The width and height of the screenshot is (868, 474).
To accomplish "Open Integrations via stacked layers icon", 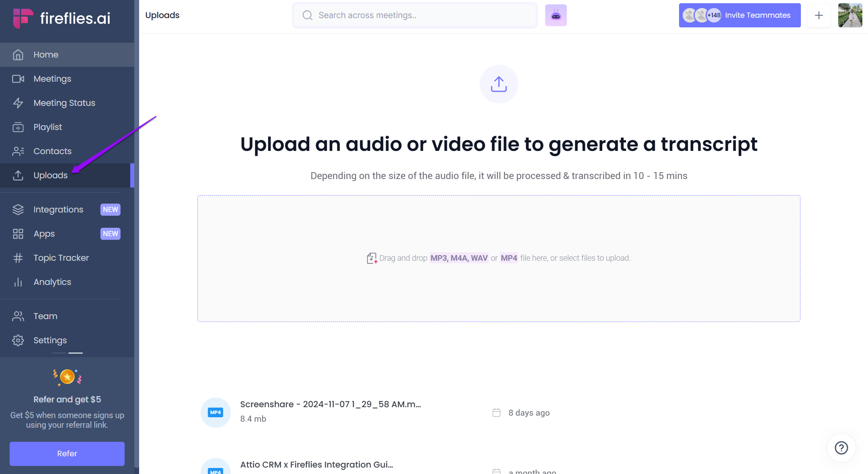I will click(x=18, y=209).
